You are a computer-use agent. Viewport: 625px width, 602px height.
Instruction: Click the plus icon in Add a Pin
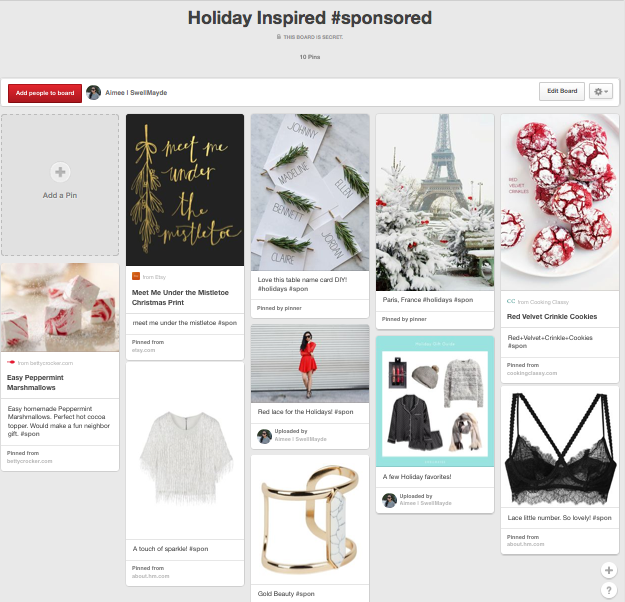(60, 172)
